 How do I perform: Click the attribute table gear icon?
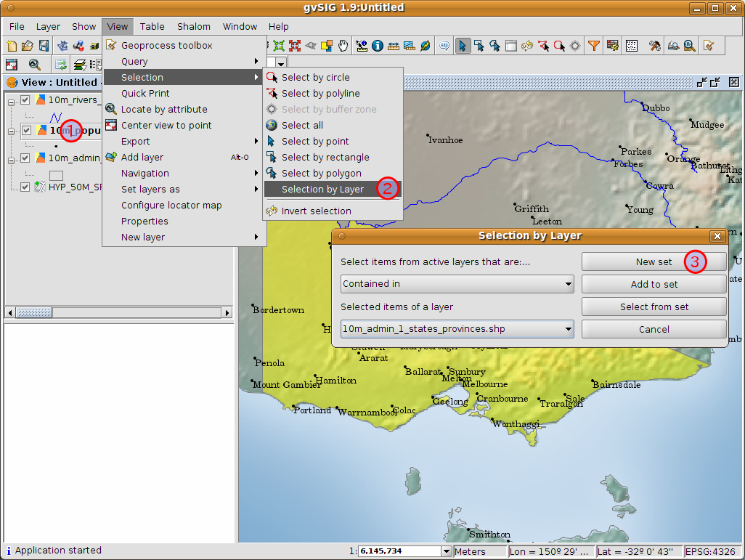(x=612, y=46)
